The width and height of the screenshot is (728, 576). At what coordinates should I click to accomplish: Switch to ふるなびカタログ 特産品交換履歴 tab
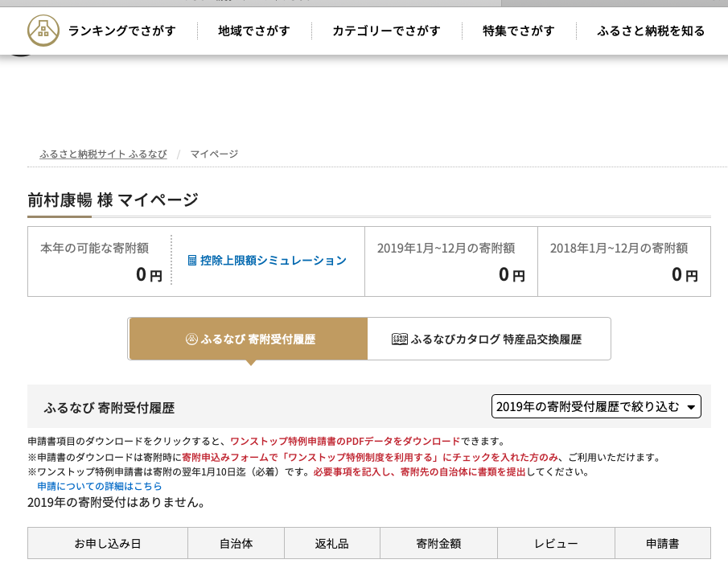click(x=489, y=339)
